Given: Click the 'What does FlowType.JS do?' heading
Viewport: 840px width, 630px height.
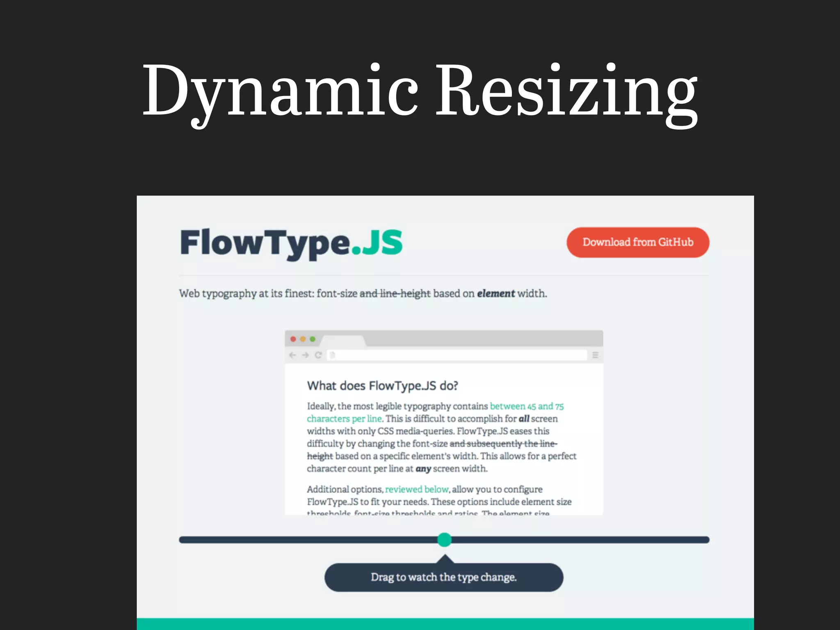Looking at the screenshot, I should [x=382, y=386].
